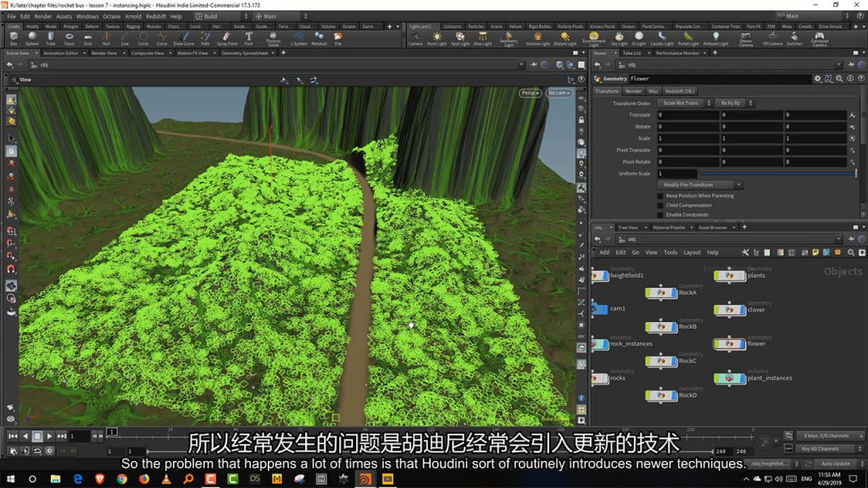This screenshot has height=488, width=868.
Task: Select the Metaball shelf tool
Action: (x=319, y=39)
